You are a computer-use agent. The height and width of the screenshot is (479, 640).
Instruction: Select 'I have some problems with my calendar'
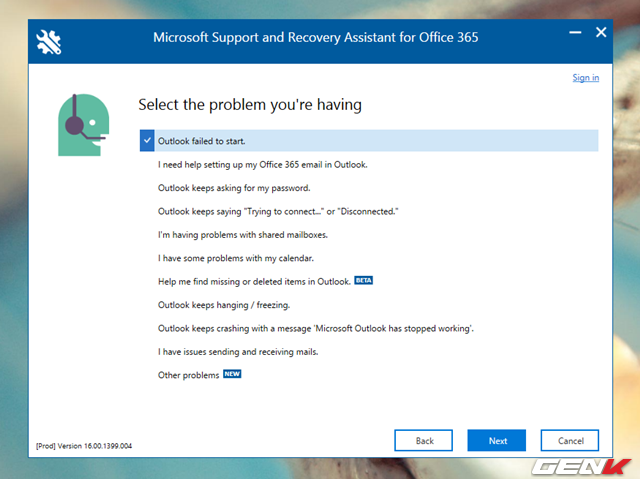tap(236, 258)
